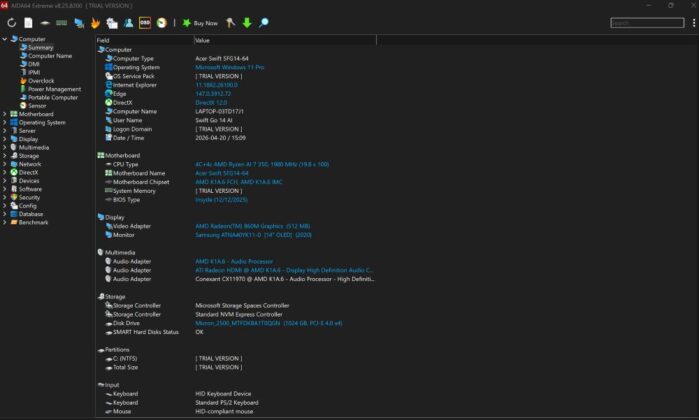
Task: Focus the Search input field
Action: click(647, 23)
